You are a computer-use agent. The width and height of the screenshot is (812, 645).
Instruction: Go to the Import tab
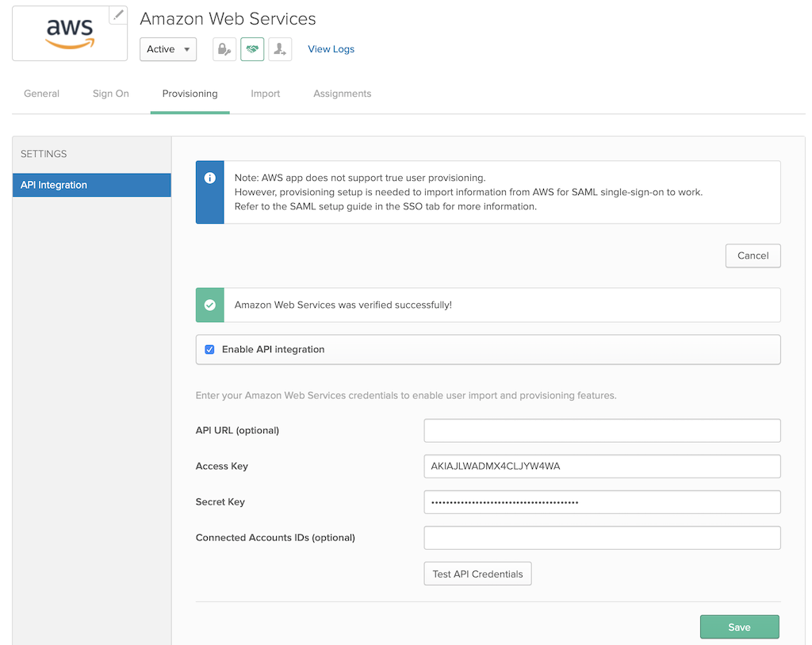[265, 94]
